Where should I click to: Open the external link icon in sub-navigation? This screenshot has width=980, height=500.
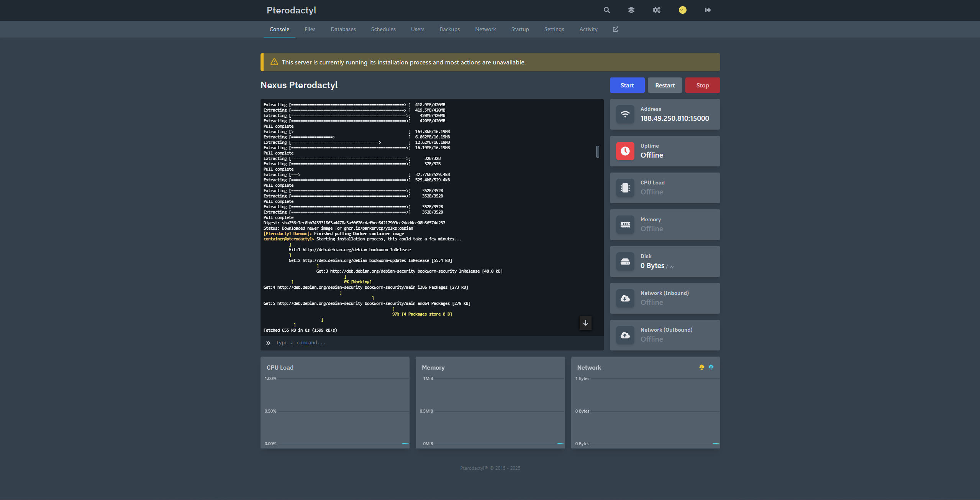point(615,29)
